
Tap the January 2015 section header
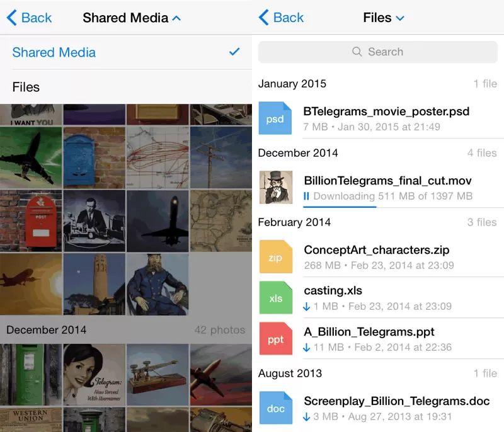[x=292, y=84]
